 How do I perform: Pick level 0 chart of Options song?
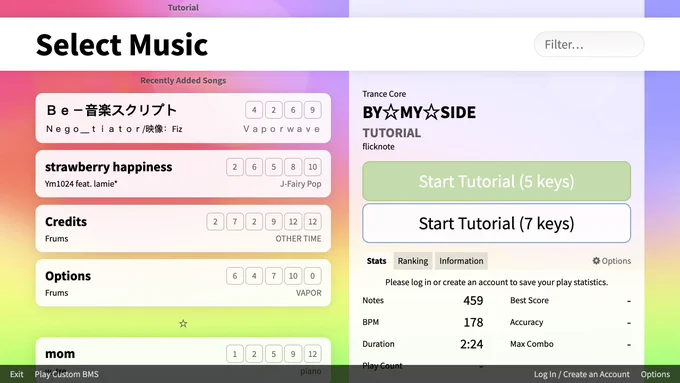[313, 276]
